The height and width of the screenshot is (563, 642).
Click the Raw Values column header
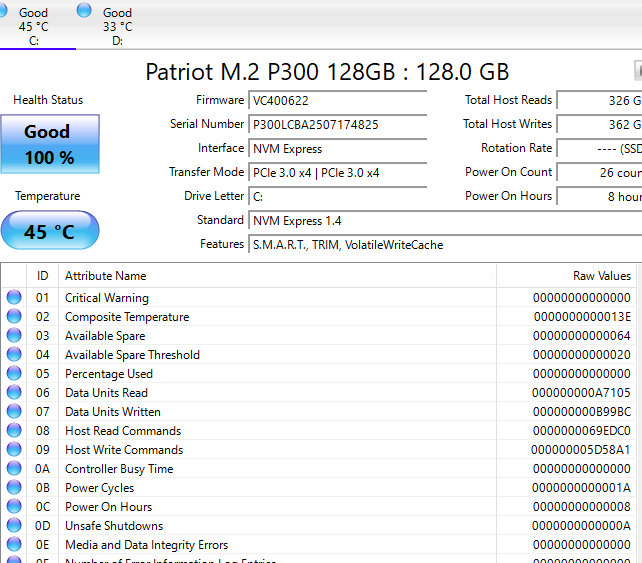566,276
